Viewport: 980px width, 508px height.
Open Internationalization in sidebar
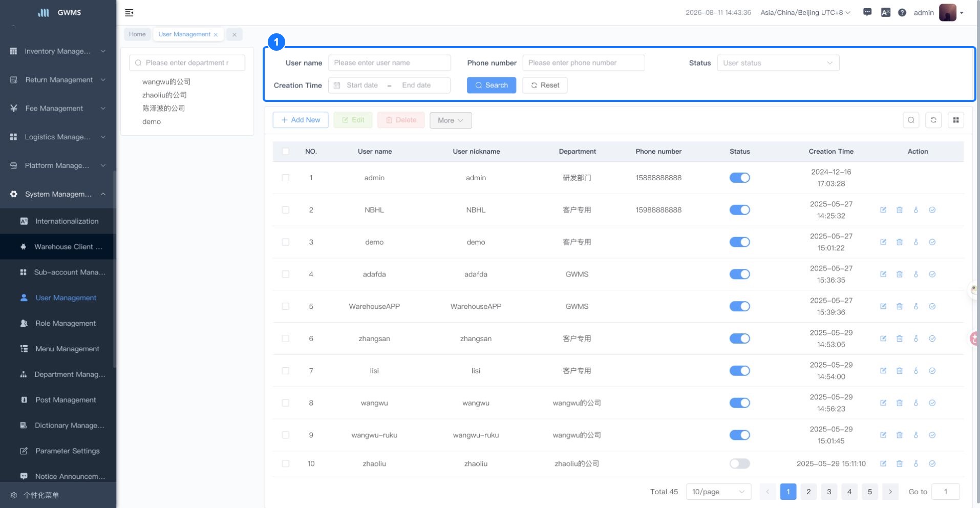coord(58,221)
